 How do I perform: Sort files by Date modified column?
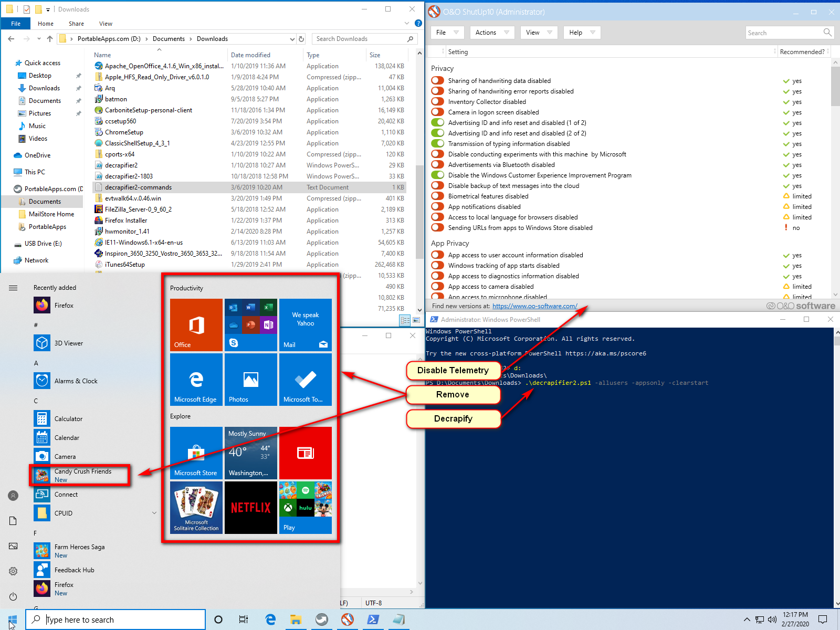[x=266, y=55]
